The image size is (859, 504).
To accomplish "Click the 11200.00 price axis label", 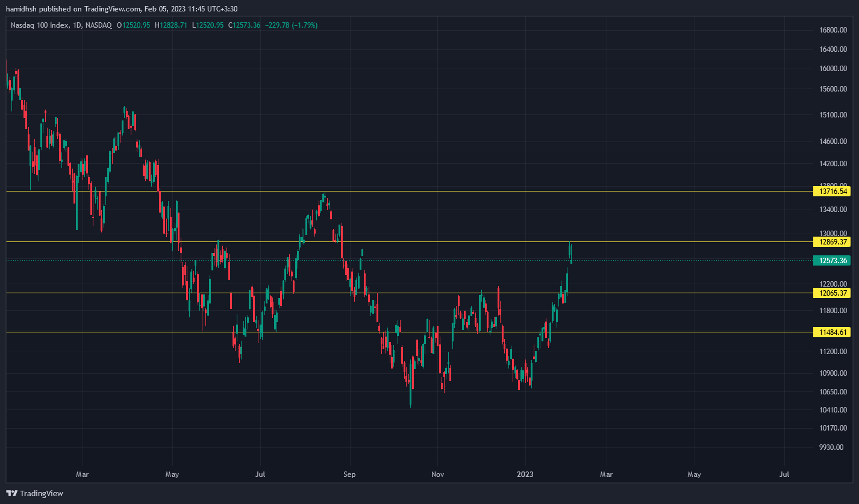I will pos(834,352).
